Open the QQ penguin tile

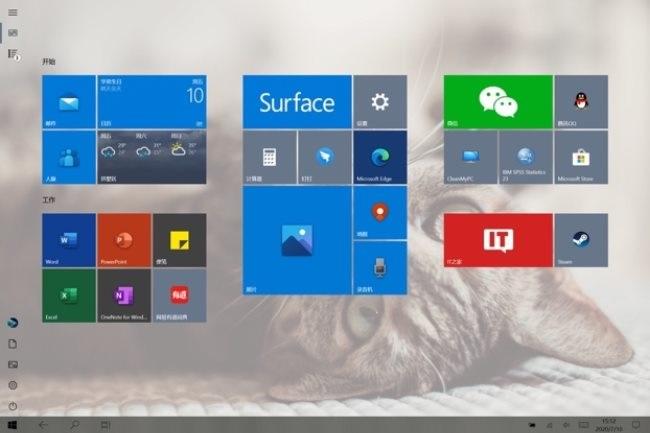click(x=581, y=102)
